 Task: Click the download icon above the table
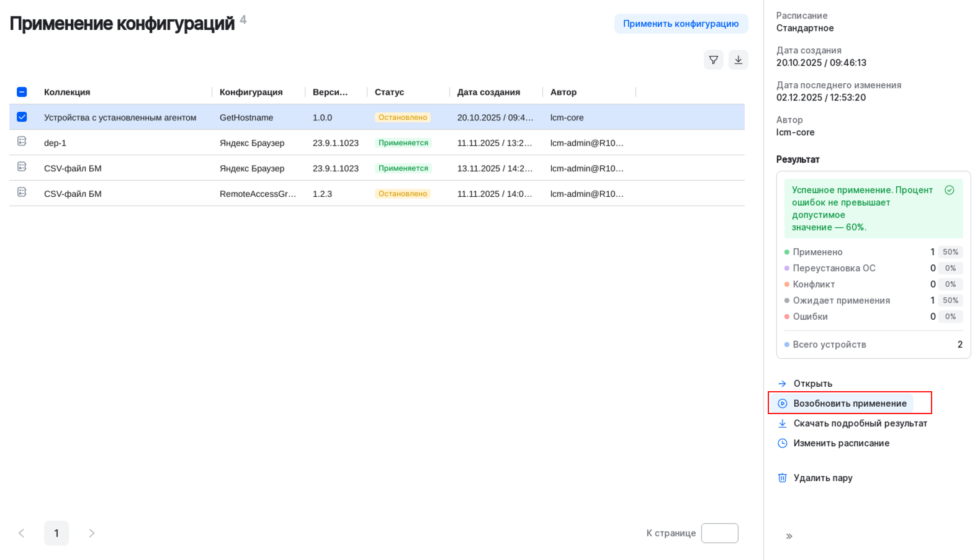(738, 60)
